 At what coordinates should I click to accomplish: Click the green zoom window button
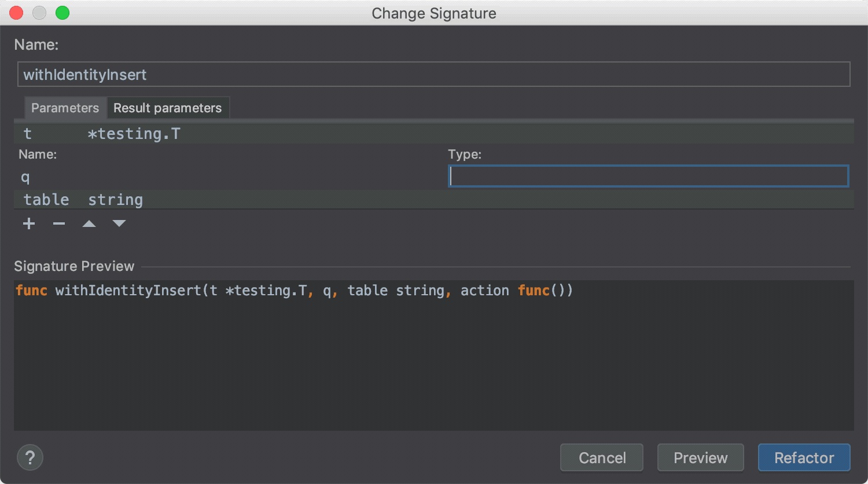(62, 13)
